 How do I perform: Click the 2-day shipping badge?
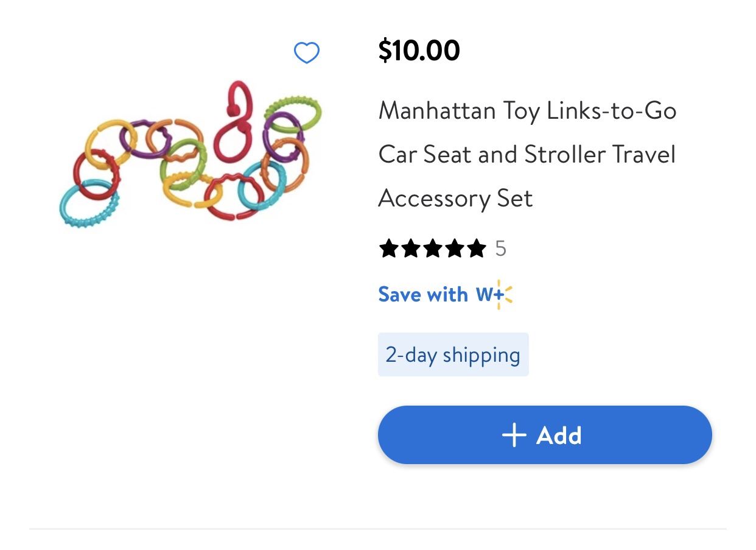453,354
